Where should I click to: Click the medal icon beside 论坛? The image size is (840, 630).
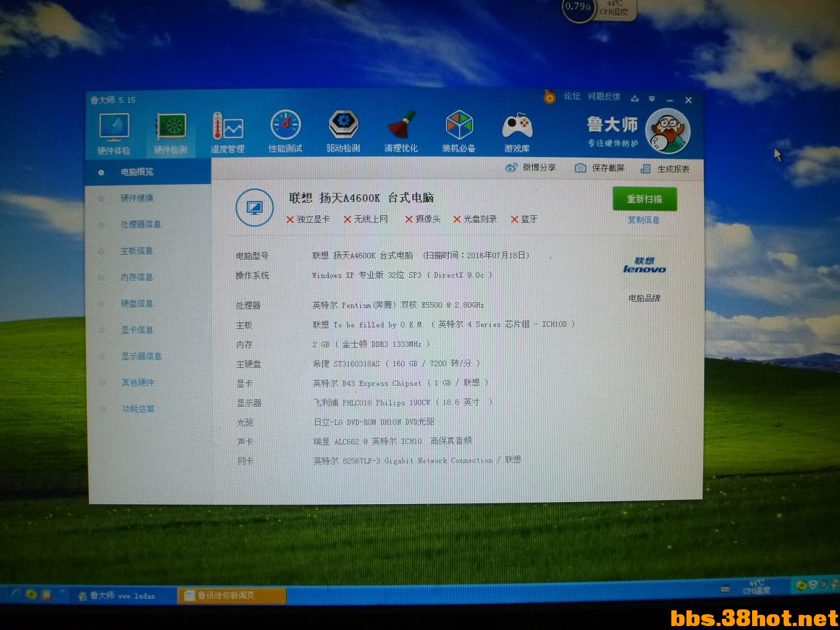(x=549, y=97)
